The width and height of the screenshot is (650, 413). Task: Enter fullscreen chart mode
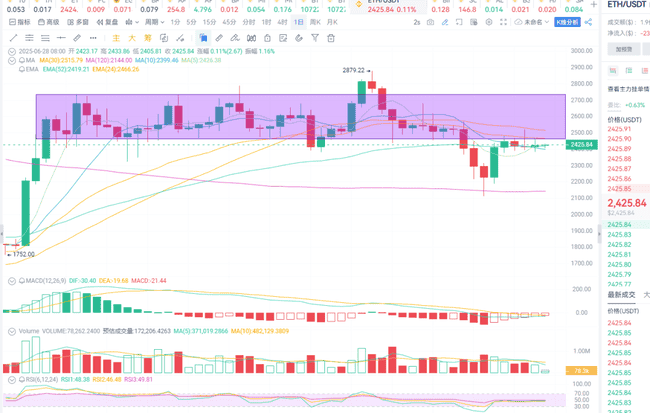click(x=503, y=22)
